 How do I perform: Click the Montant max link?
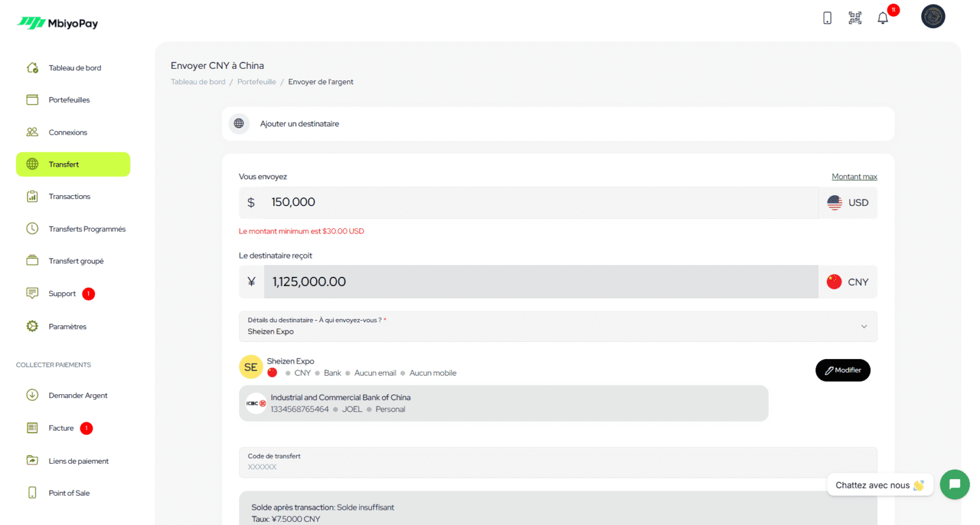[854, 177]
